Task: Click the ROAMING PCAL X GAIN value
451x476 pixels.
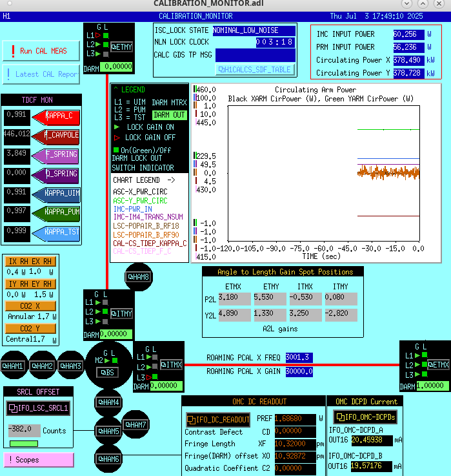Action: pos(299,371)
